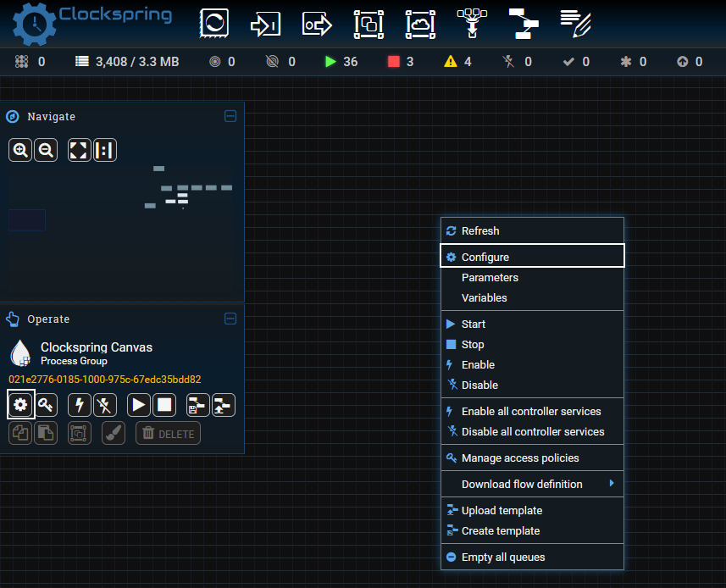Choose Parameters from the context menu

(x=532, y=277)
